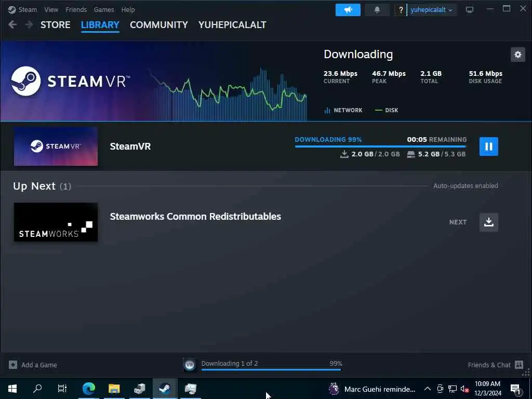Viewport: 532px width, 399px height.
Task: Open the notifications bell
Action: (x=377, y=10)
